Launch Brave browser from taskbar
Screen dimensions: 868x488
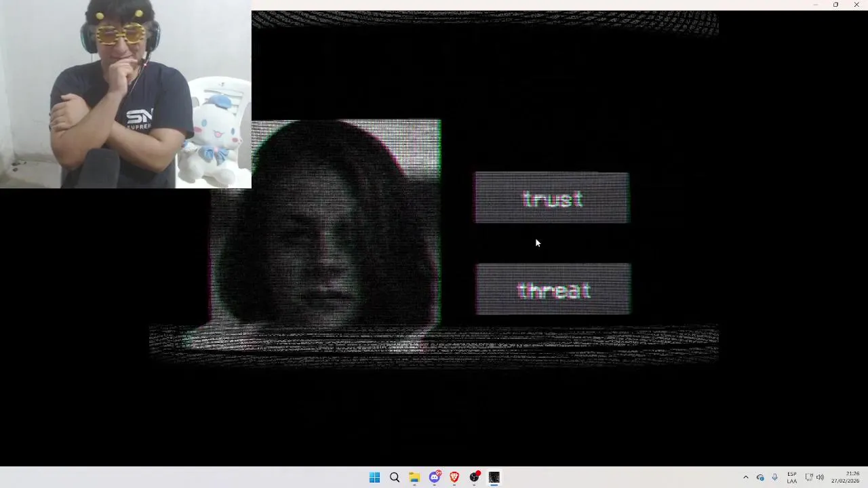pos(454,477)
